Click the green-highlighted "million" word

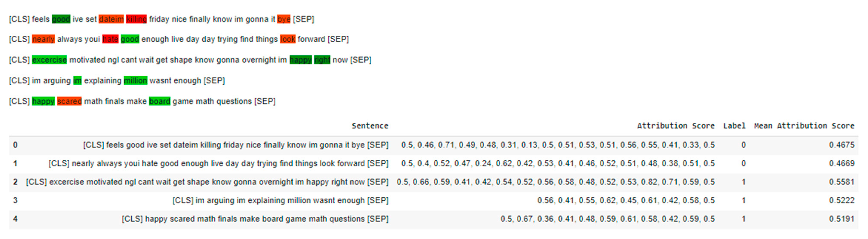click(135, 81)
